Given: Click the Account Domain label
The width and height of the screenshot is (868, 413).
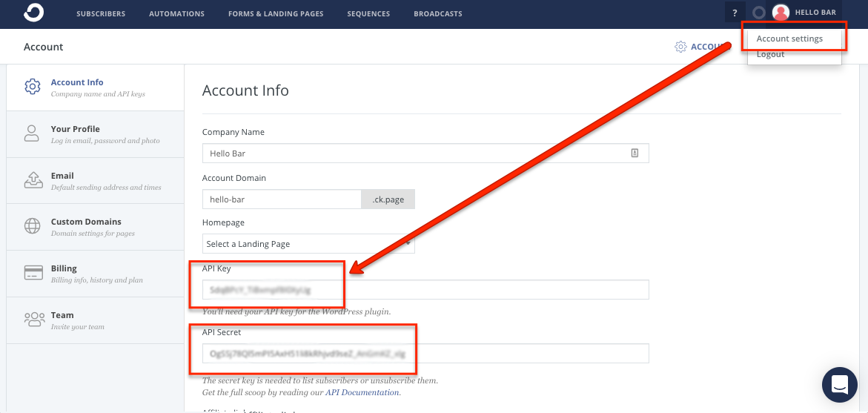Looking at the screenshot, I should [234, 178].
